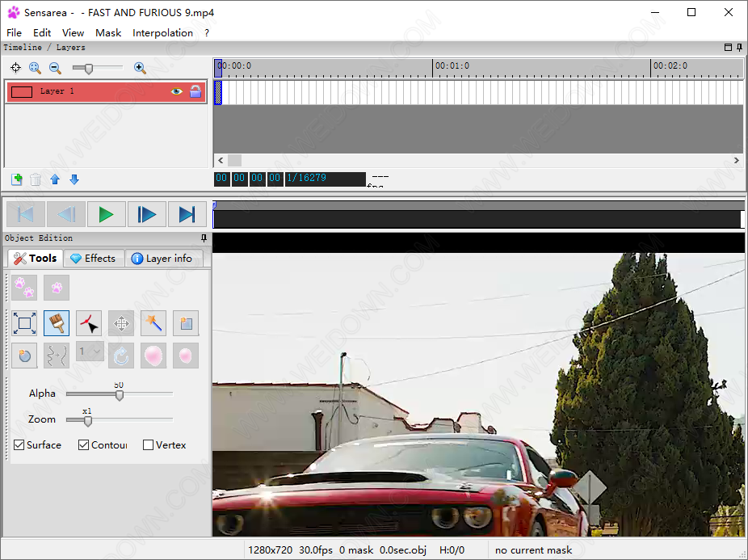This screenshot has width=748, height=560.
Task: Pin the Timeline / Layers panel
Action: pos(739,47)
